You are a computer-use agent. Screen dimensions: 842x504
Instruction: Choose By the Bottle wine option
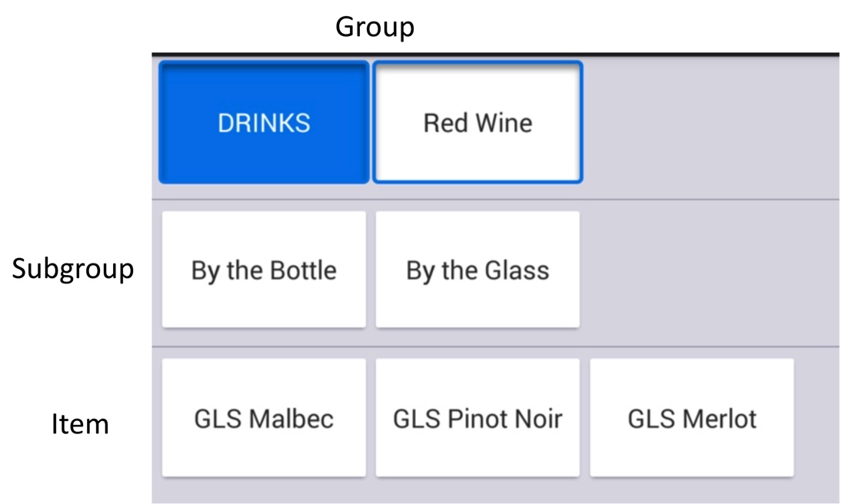click(x=264, y=269)
